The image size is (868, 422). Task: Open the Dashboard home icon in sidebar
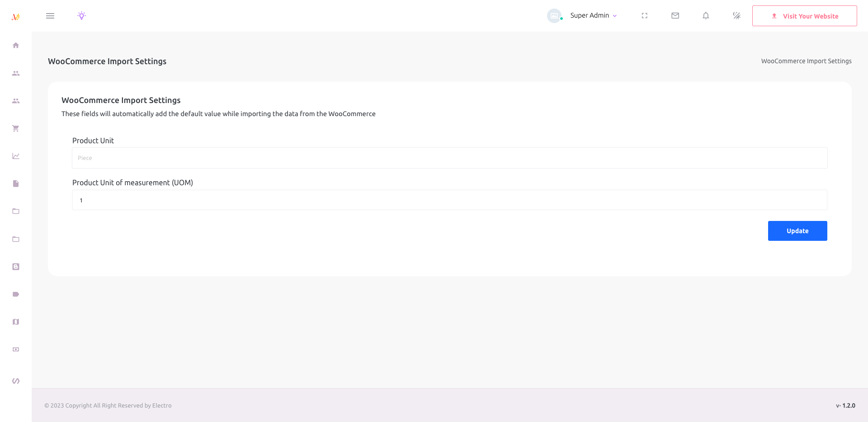(x=16, y=45)
